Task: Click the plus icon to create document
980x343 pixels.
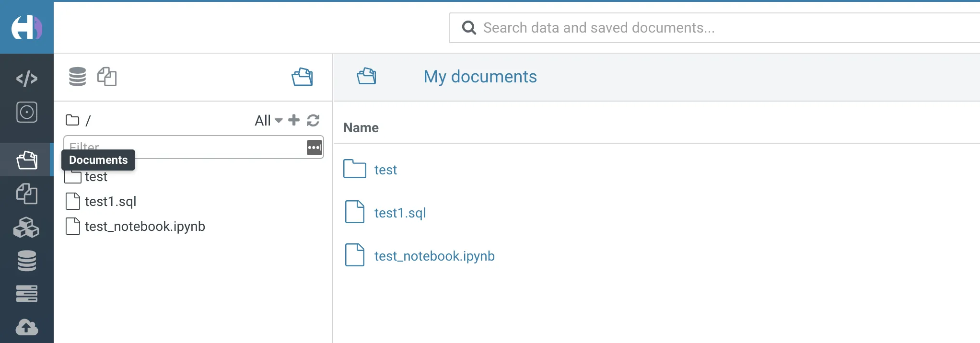Action: (294, 120)
